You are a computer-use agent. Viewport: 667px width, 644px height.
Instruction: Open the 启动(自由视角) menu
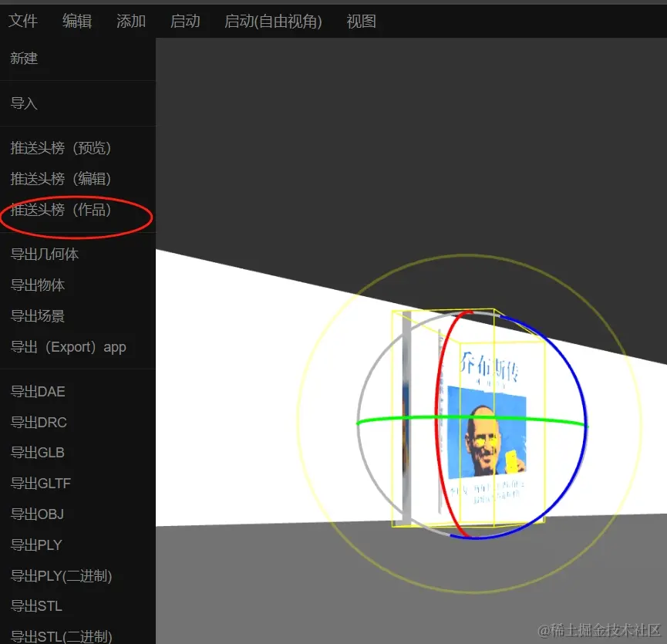(273, 21)
